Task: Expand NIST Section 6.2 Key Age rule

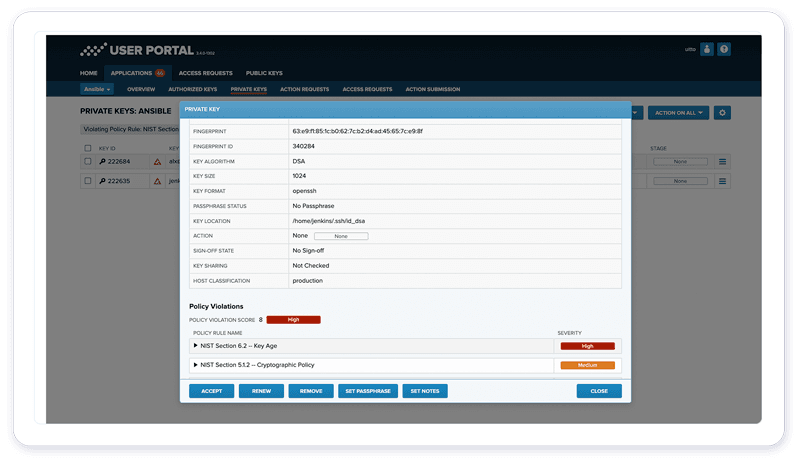Action: point(195,346)
